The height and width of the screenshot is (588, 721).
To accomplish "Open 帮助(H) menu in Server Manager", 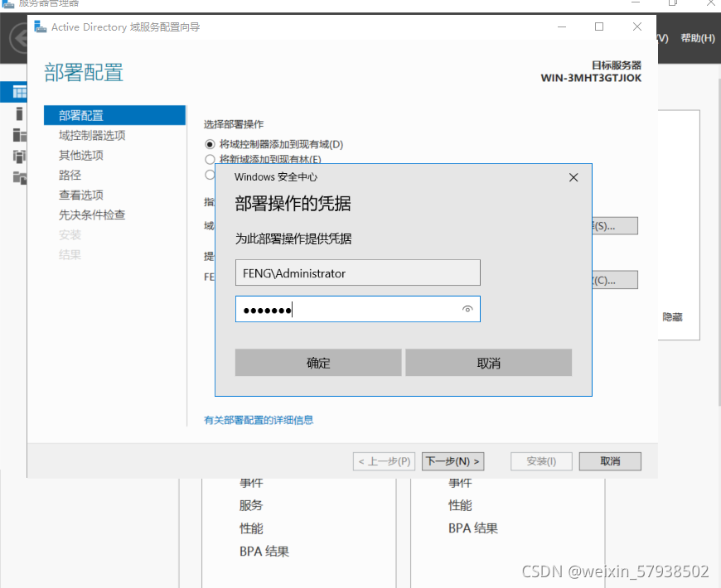I will point(698,38).
